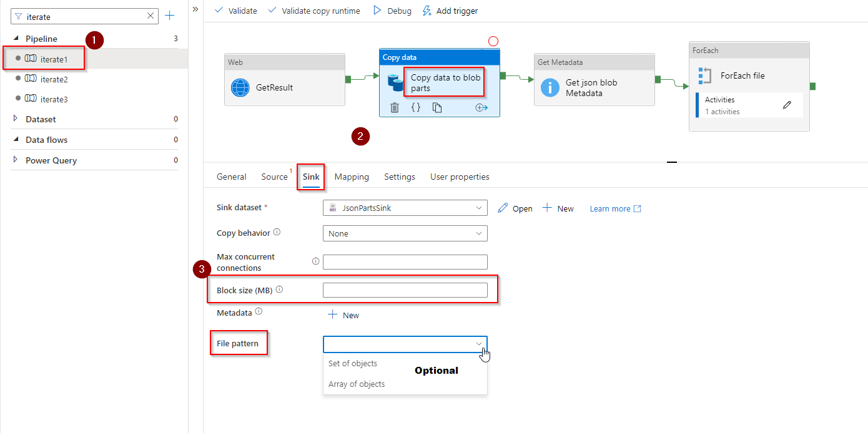Click the '1 activities' text in ForEach

(722, 112)
